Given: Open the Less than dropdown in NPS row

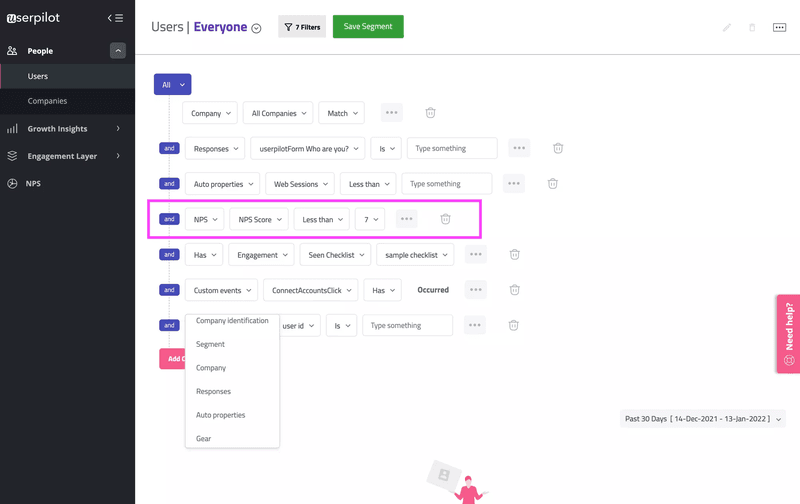Looking at the screenshot, I should (322, 219).
